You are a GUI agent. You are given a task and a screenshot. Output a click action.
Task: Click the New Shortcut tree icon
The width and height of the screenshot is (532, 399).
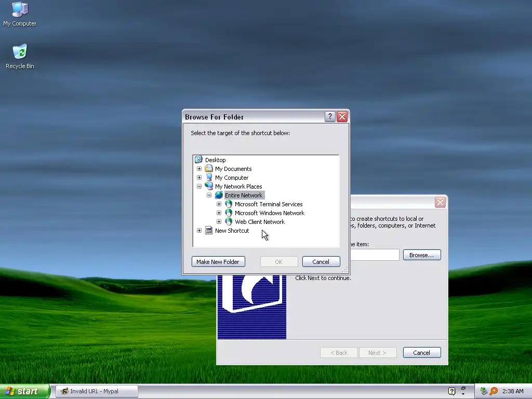click(209, 230)
